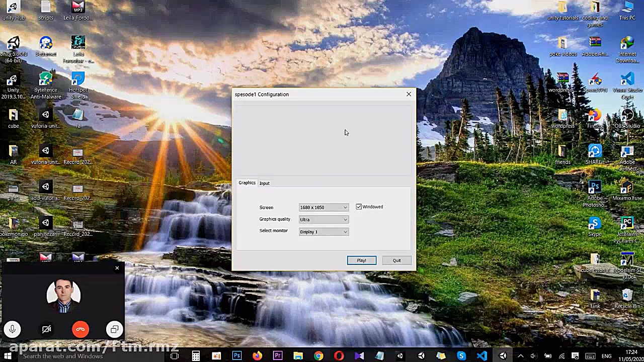Mute microphone in the call widget
644x362 pixels.
point(13,329)
